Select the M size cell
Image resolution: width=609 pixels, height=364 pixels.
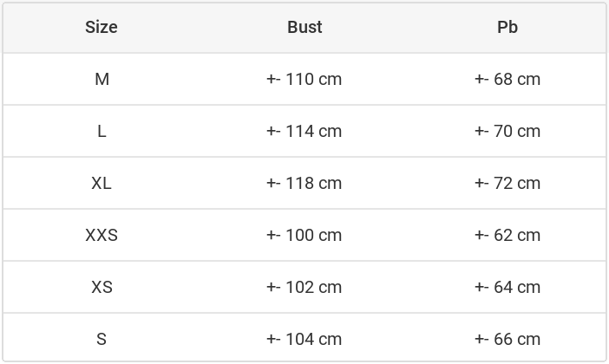point(101,79)
